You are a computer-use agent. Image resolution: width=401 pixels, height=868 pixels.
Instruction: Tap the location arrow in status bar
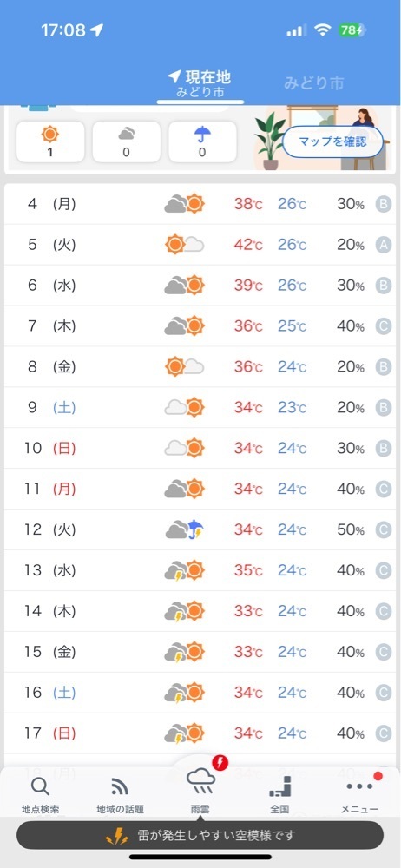pos(97,30)
